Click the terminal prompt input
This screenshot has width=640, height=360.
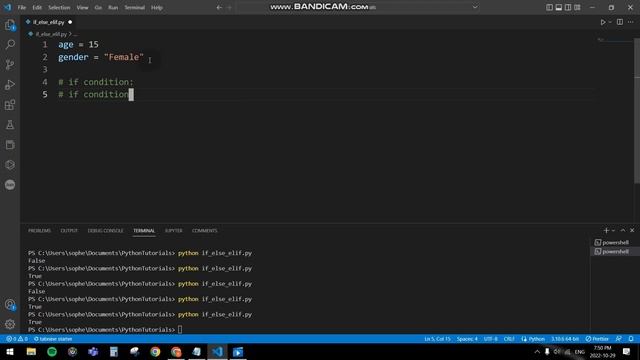[x=180, y=330]
